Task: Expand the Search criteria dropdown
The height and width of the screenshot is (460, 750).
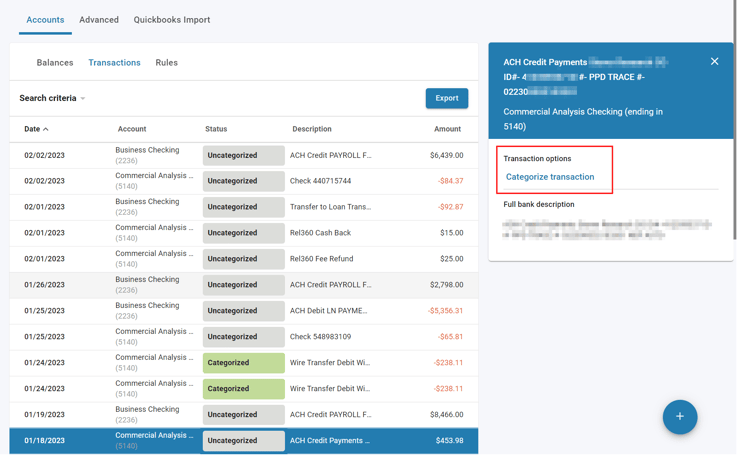Action: tap(52, 99)
